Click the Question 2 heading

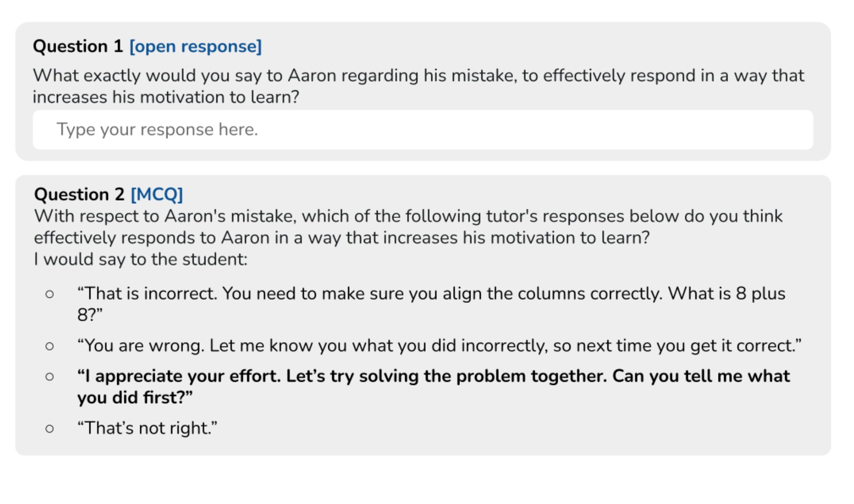click(x=79, y=194)
